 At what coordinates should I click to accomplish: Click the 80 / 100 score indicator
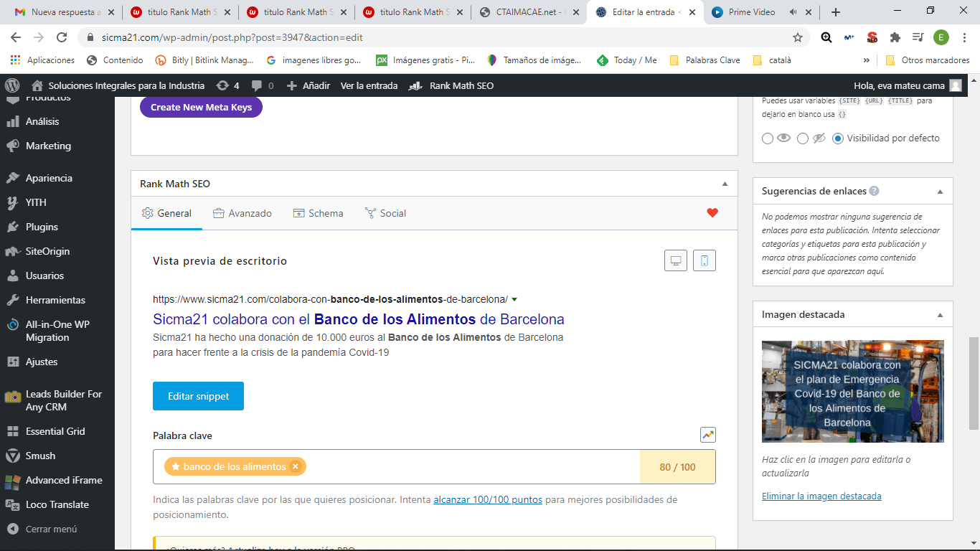tap(677, 467)
